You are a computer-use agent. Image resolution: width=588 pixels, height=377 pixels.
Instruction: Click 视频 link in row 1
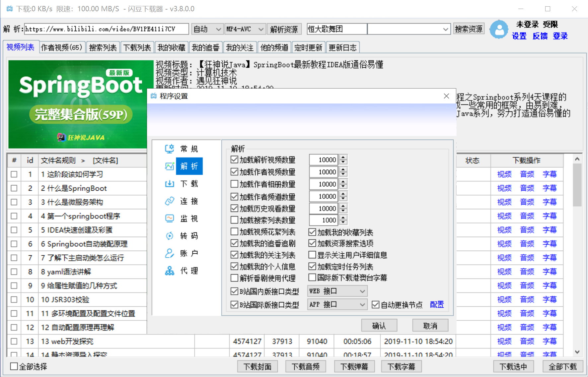coord(504,174)
